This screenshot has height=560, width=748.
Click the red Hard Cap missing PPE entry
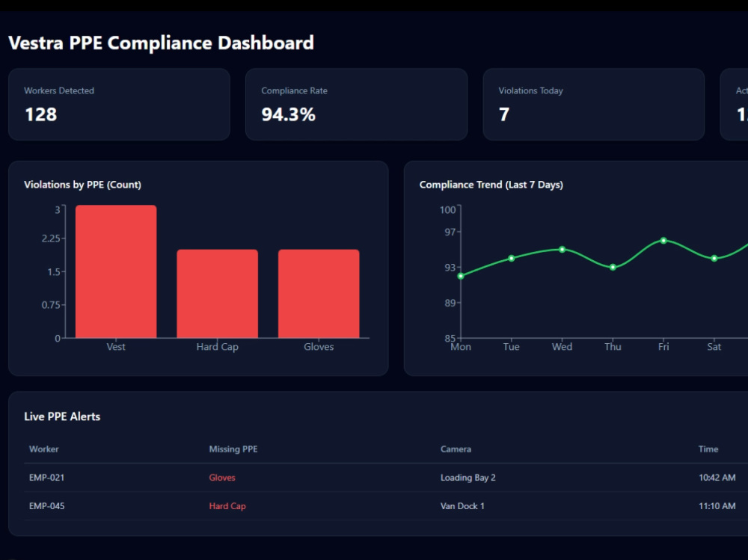227,506
